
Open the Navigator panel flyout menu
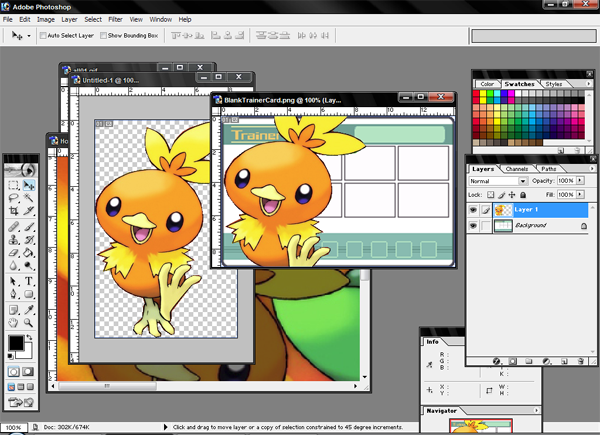[x=536, y=410]
